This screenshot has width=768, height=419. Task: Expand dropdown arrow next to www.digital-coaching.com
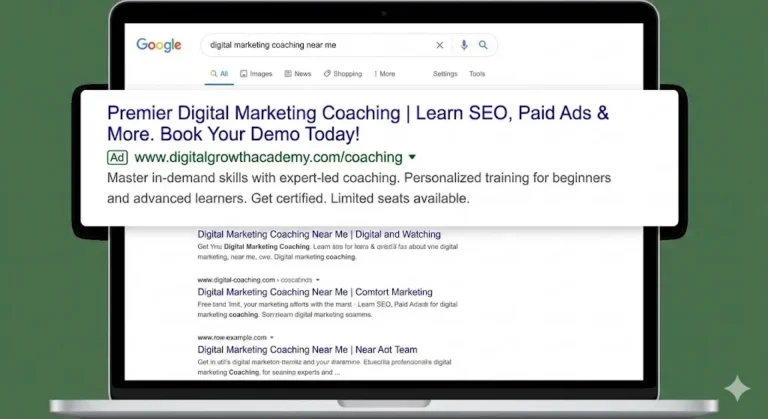click(316, 280)
